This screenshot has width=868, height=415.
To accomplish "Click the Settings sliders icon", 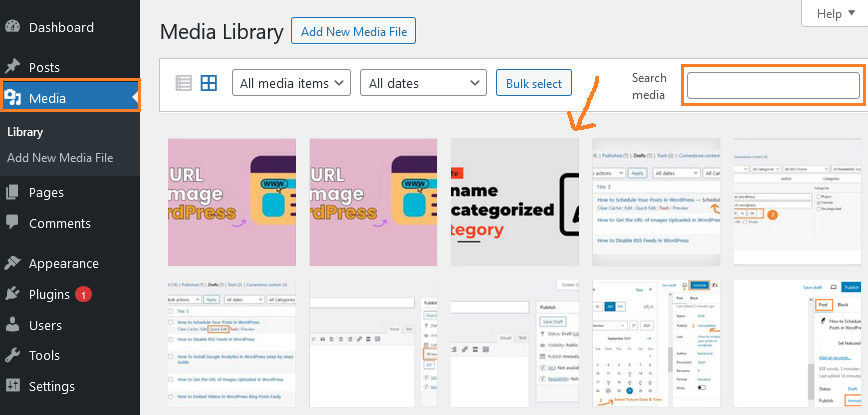I will [x=12, y=386].
